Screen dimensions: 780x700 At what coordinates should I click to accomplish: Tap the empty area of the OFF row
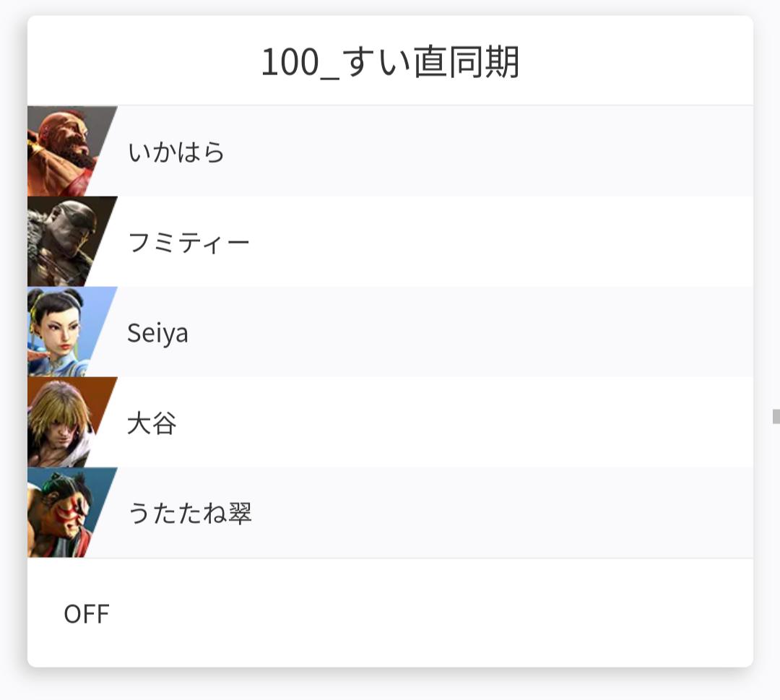point(433,614)
